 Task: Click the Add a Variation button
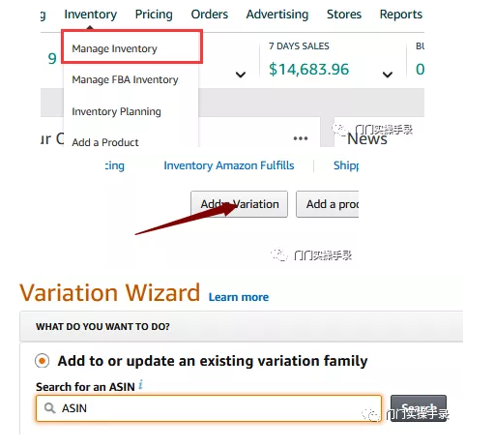(x=239, y=204)
